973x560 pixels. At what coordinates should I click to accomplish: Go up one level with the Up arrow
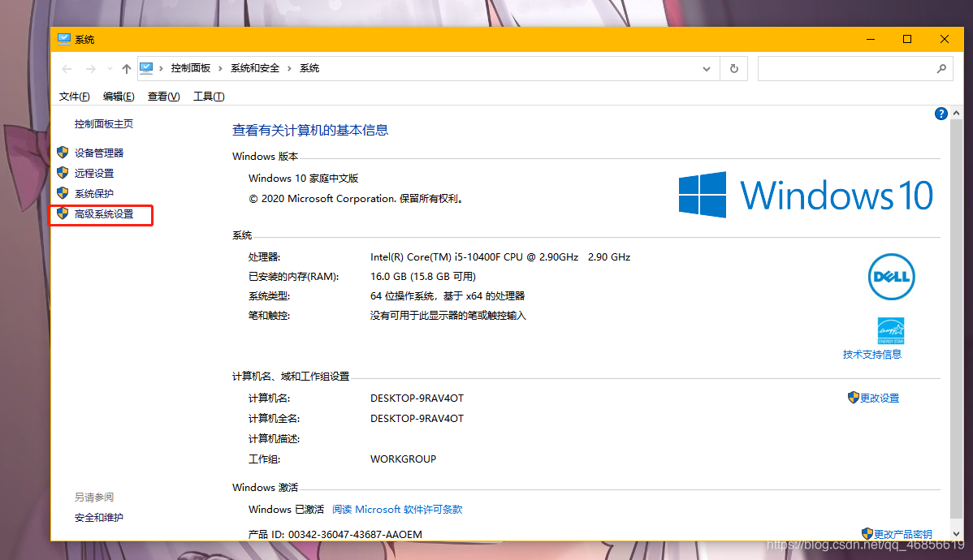click(127, 69)
